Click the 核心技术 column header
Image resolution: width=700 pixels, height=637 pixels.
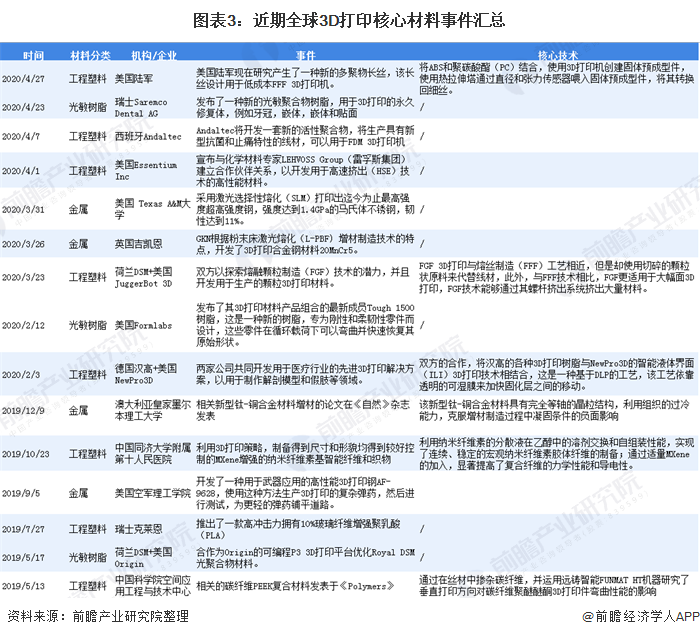tap(557, 53)
